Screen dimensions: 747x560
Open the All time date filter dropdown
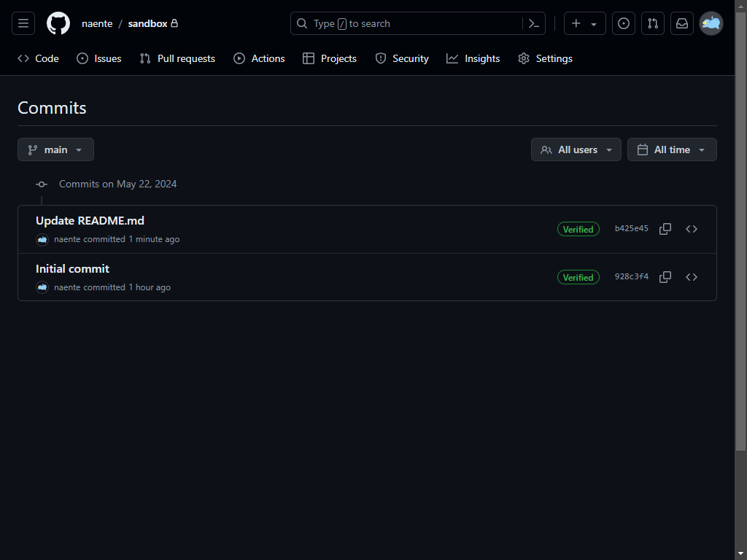[x=671, y=149]
